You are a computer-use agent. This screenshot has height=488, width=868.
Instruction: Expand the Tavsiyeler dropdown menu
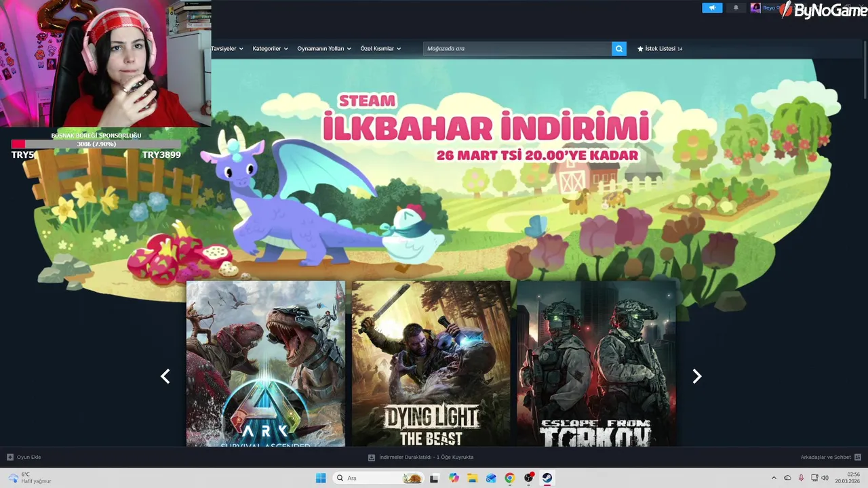(227, 49)
